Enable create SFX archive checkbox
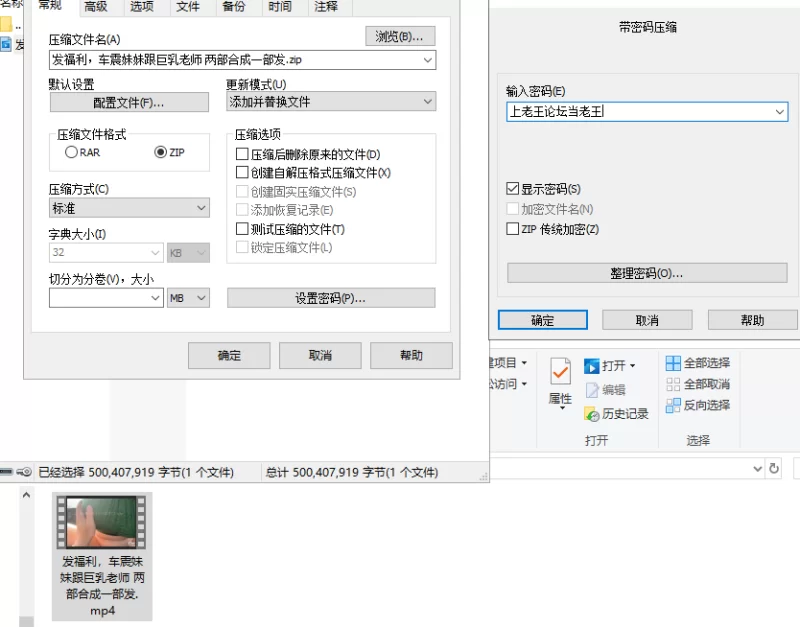The height and width of the screenshot is (627, 800). [x=242, y=172]
